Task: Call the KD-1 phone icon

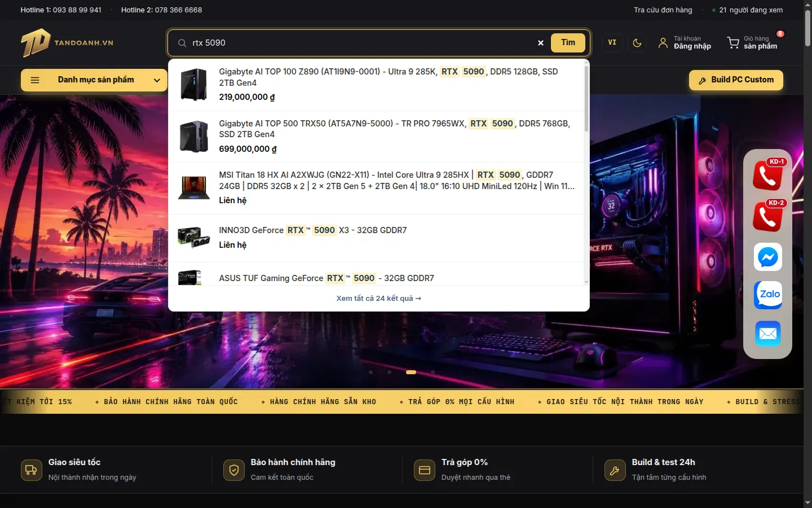Action: [768, 175]
